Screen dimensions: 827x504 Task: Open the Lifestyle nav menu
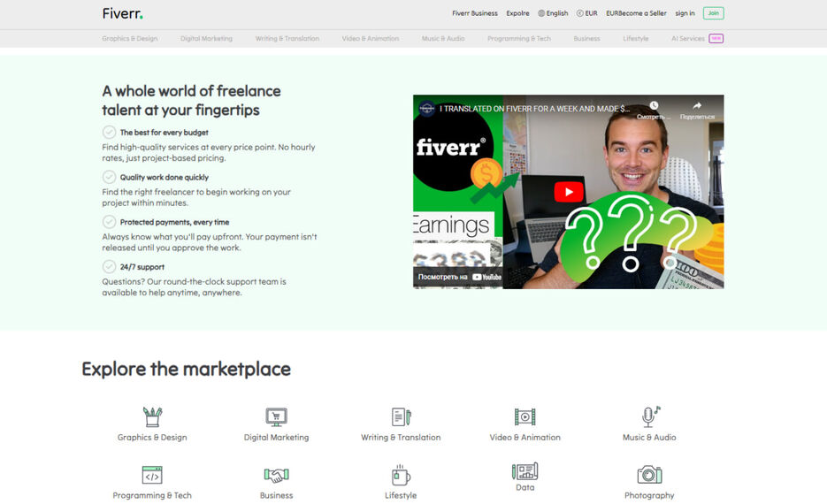tap(636, 39)
